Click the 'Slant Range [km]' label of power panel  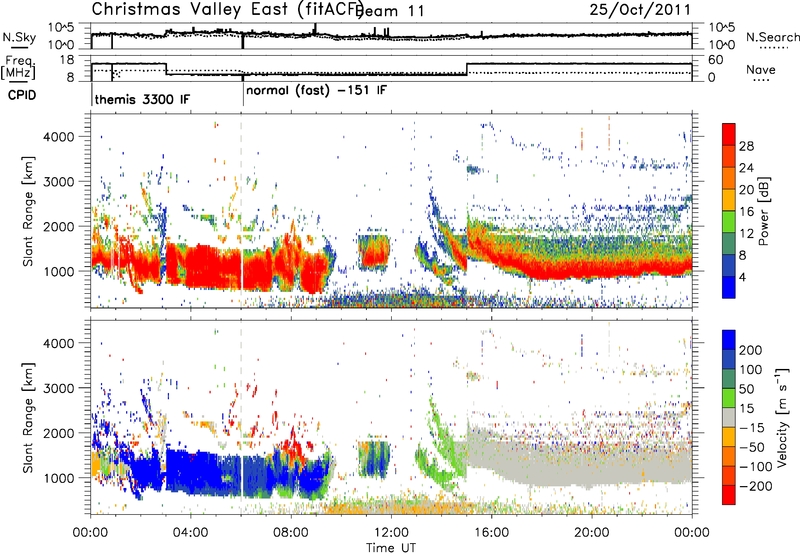28,211
